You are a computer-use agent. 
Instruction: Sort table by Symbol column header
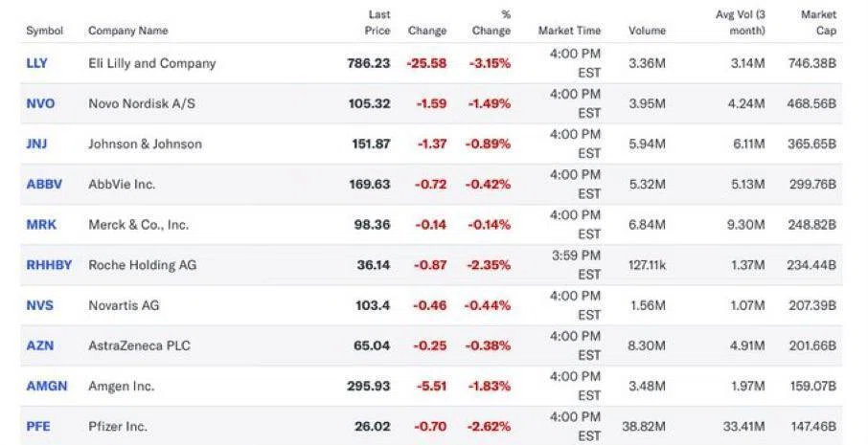(45, 31)
